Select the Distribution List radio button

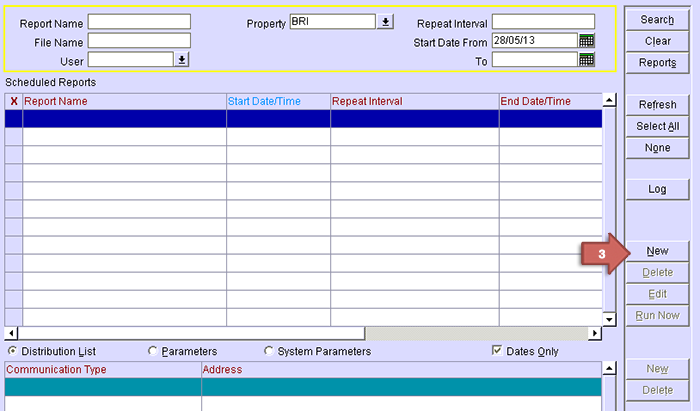12,351
